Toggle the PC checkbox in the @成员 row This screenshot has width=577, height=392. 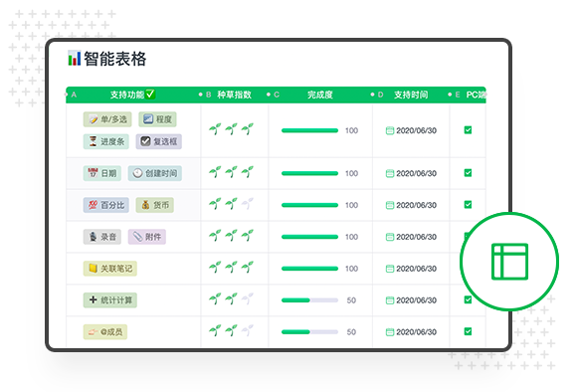tap(469, 331)
